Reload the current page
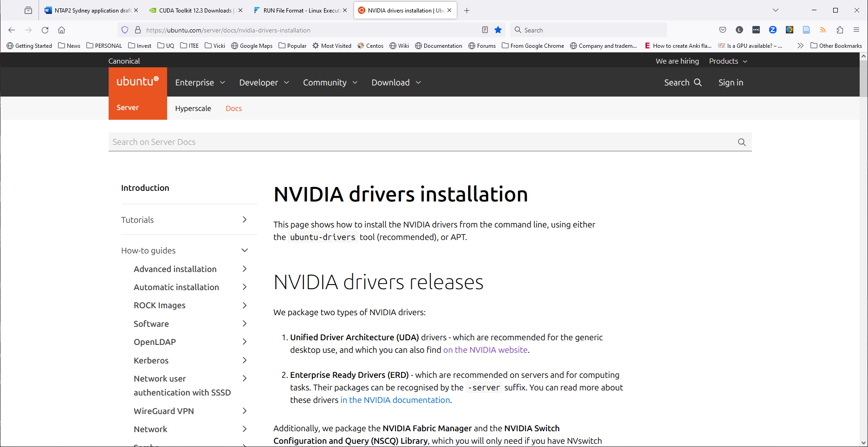868x447 pixels. pyautogui.click(x=45, y=30)
